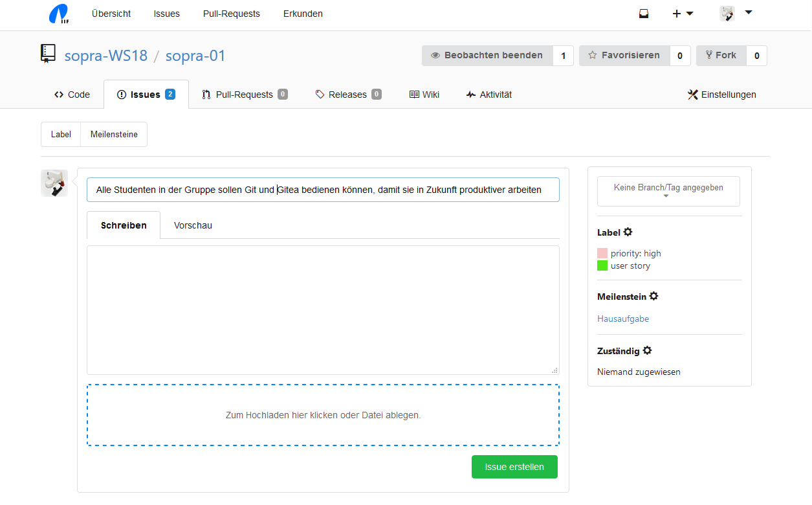Expand the Keine Branch/Tag angegeben selector
This screenshot has height=505, width=812.
(668, 191)
